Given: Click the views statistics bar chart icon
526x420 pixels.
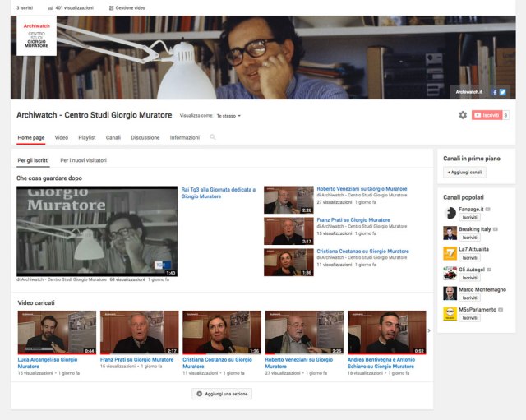Looking at the screenshot, I should (x=51, y=7).
